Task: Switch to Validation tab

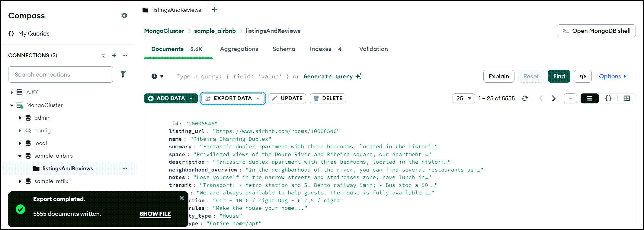Action: click(373, 49)
